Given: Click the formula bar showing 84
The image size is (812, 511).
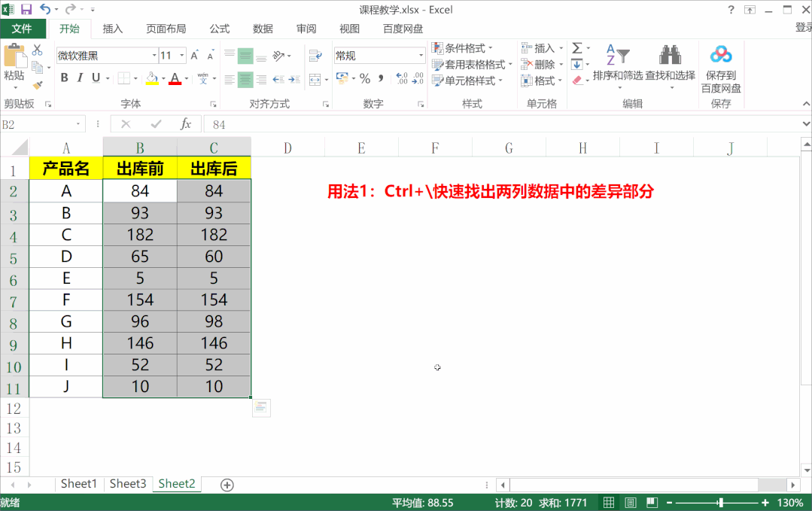Looking at the screenshot, I should tap(502, 124).
